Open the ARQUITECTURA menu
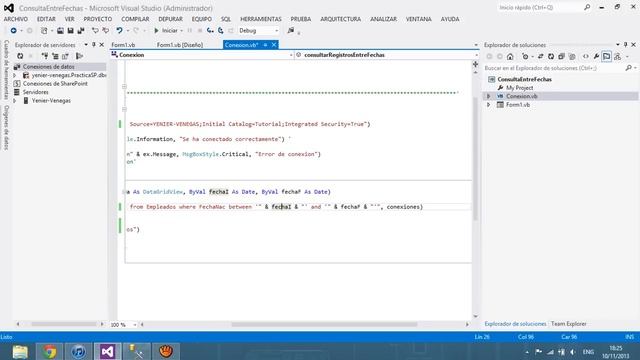Viewport: 640px width, 360px height. point(340,19)
